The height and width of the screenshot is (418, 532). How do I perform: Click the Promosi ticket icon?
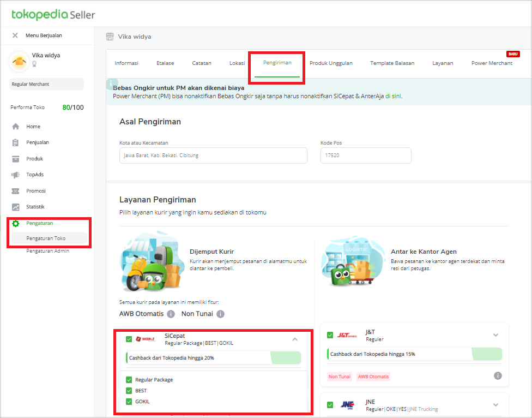pos(16,191)
